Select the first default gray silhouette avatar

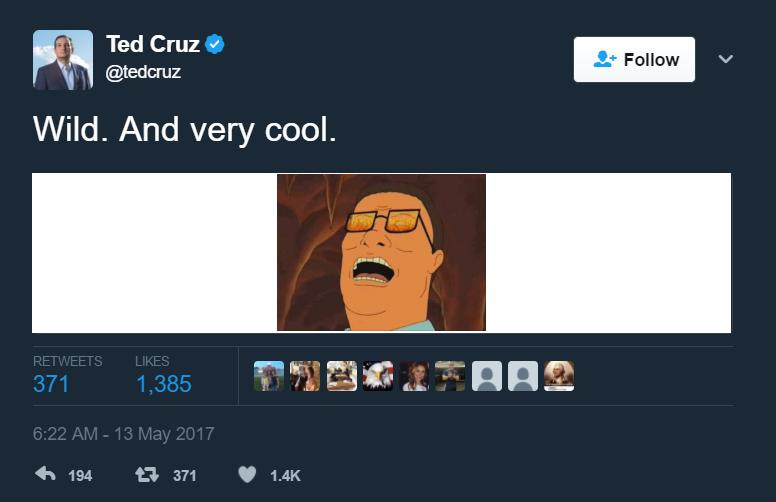pyautogui.click(x=487, y=376)
